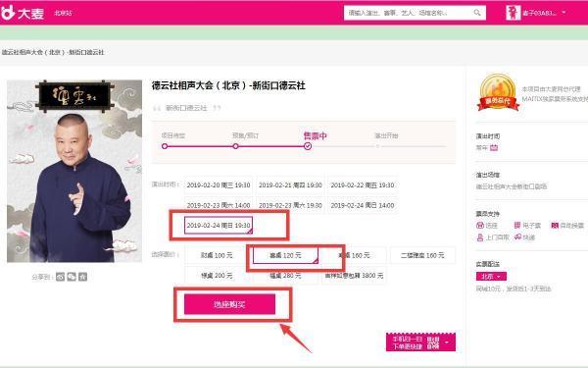Click the ticket-sale progress step marker

click(308, 146)
